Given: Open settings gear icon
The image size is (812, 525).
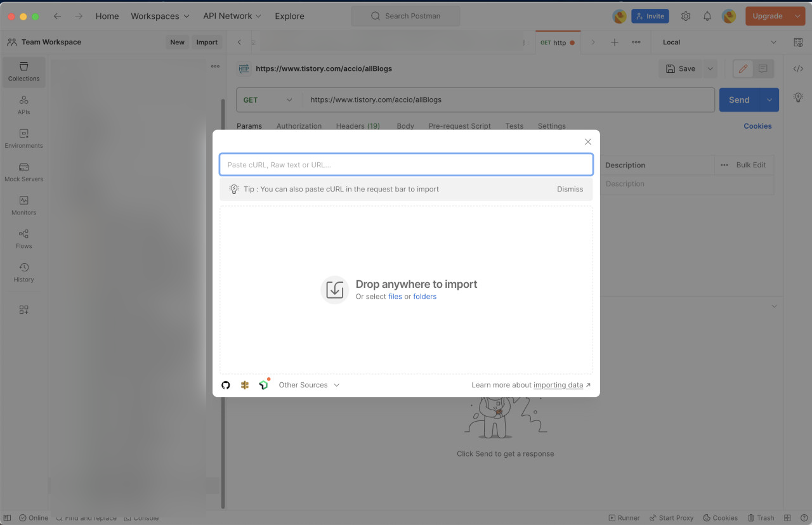Looking at the screenshot, I should 686,16.
